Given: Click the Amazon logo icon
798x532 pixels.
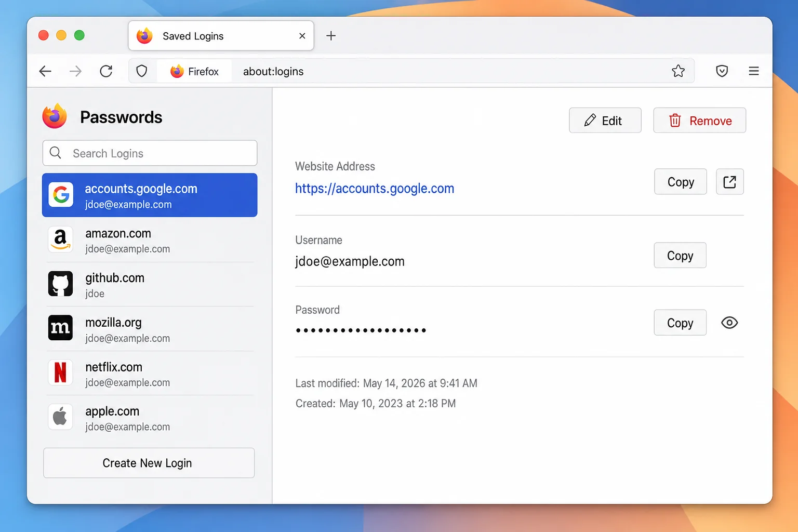Looking at the screenshot, I should [61, 240].
